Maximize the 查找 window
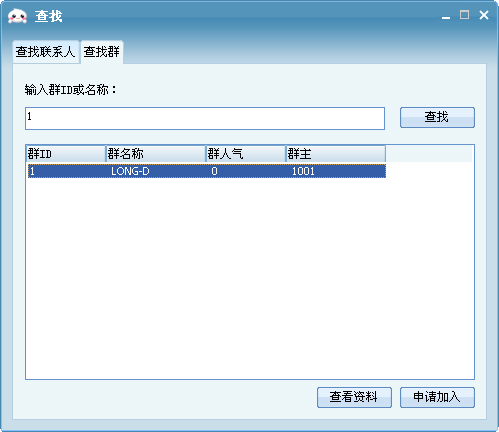Image resolution: width=499 pixels, height=432 pixels. 464,15
